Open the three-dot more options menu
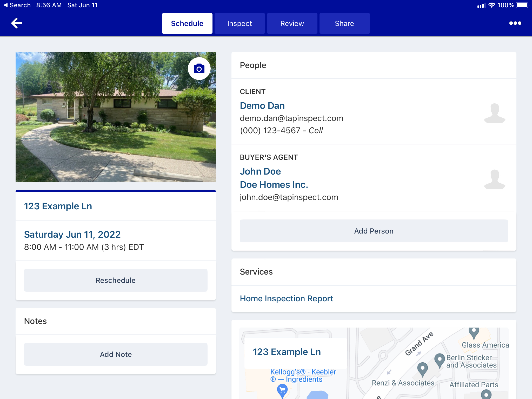The height and width of the screenshot is (399, 532). click(x=515, y=23)
